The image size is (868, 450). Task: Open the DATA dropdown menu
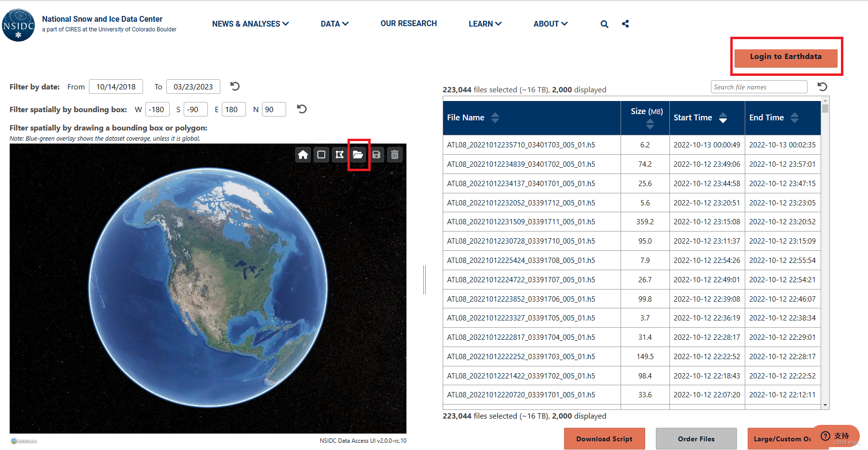[x=334, y=23]
